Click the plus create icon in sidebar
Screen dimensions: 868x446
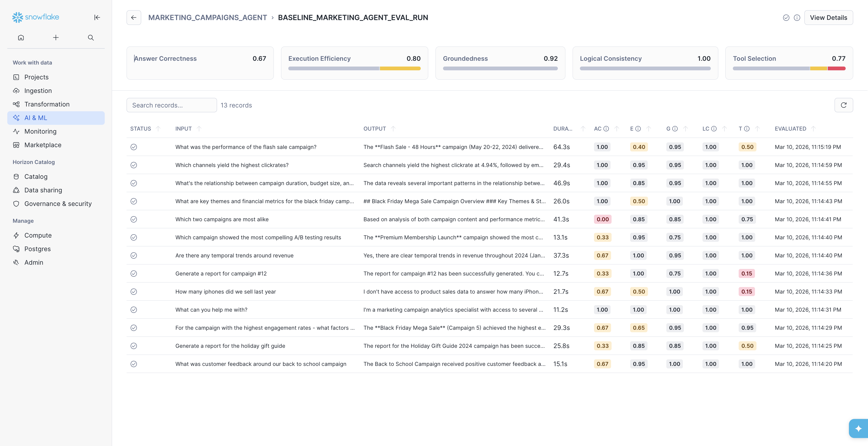tap(56, 37)
